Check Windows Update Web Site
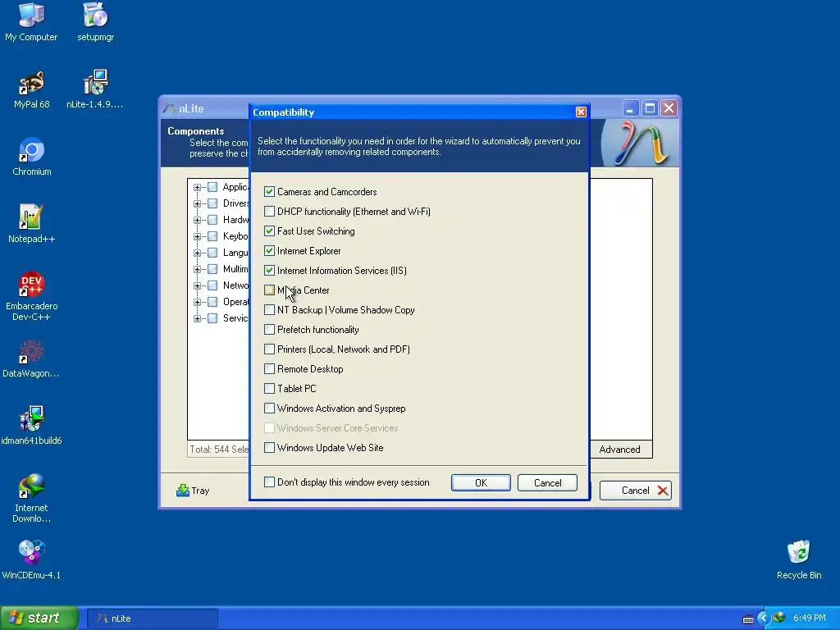 tap(269, 448)
